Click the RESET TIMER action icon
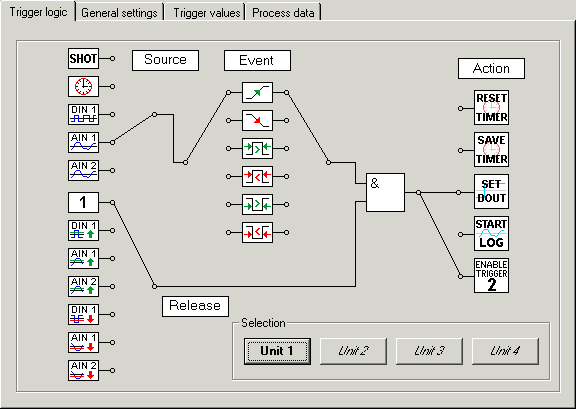Screen dimensions: 576x409 point(492,108)
